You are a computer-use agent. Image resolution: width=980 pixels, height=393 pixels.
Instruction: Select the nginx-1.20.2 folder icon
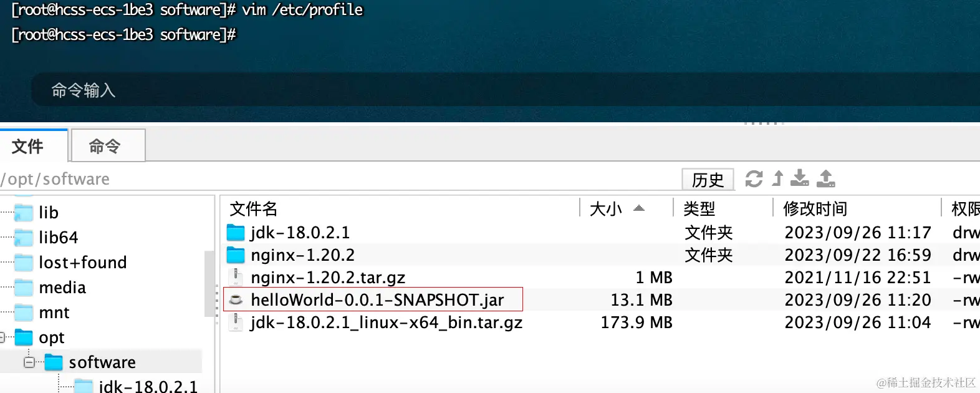click(x=236, y=255)
